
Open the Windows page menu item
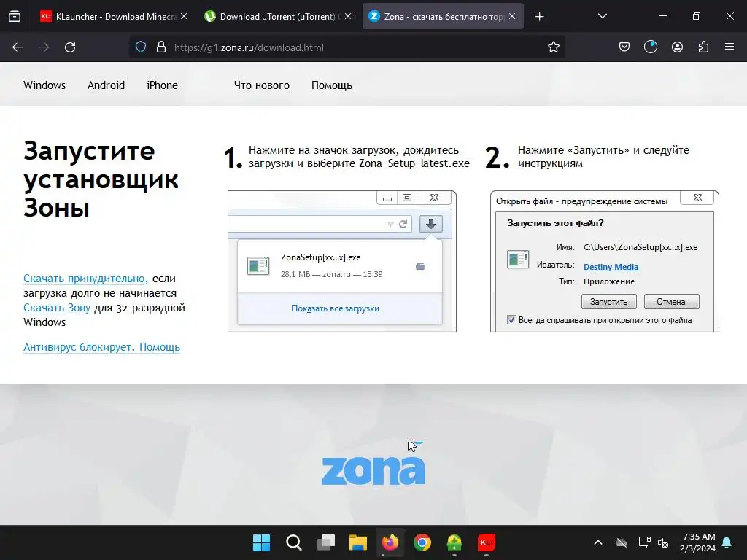44,85
